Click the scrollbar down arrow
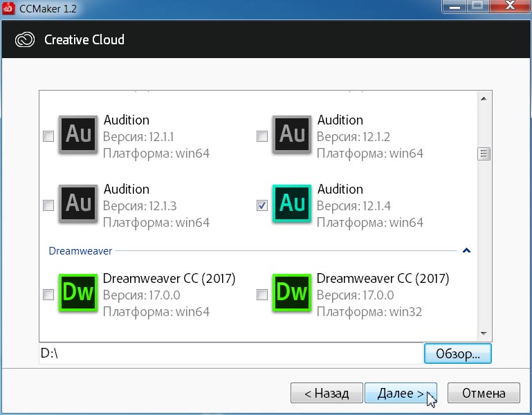Image resolution: width=532 pixels, height=415 pixels. click(x=484, y=333)
